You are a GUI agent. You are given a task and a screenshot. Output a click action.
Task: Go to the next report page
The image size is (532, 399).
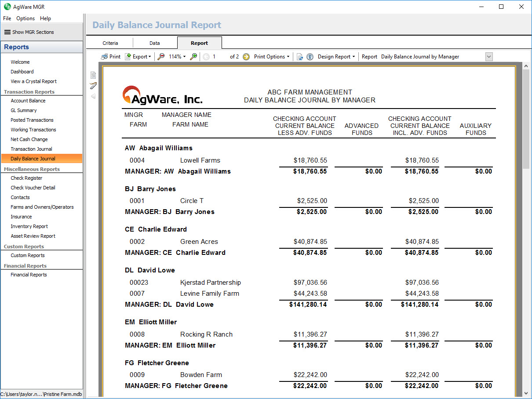coord(246,57)
